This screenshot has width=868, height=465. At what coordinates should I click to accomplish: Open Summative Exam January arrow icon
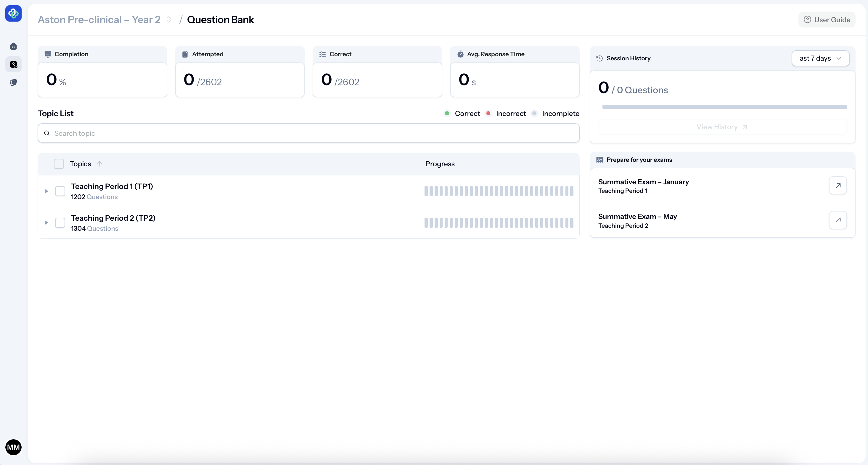pos(838,185)
